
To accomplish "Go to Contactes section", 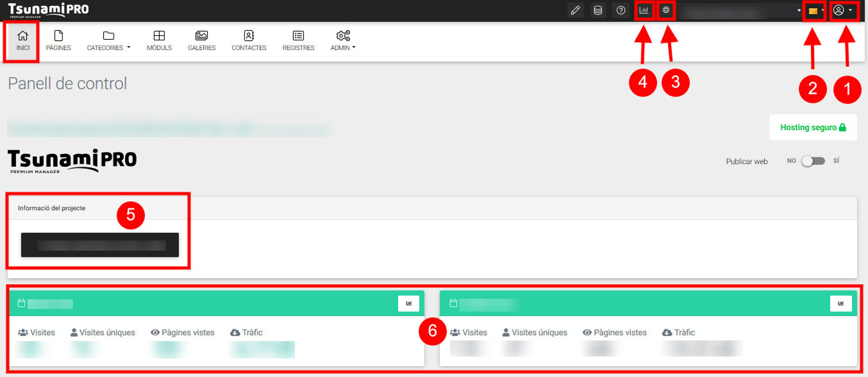I will (249, 40).
